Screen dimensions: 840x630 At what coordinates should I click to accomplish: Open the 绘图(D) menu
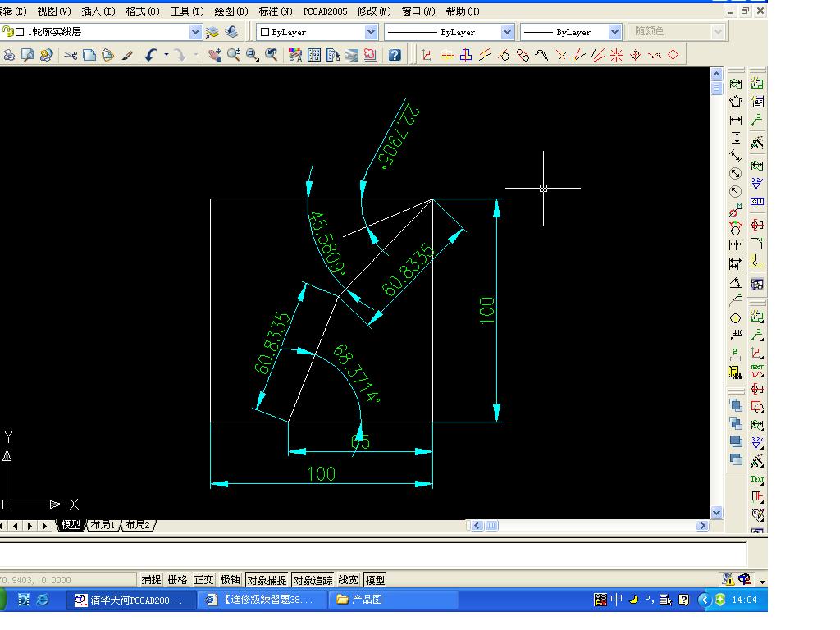pos(231,11)
